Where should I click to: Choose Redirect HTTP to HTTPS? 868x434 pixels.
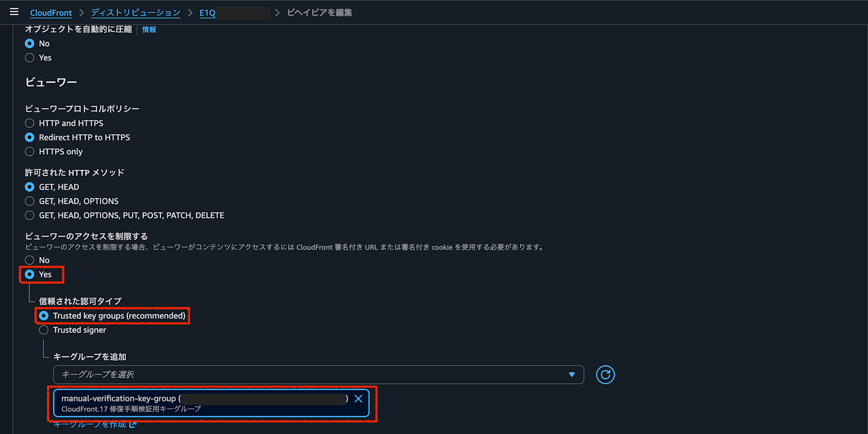coord(30,138)
